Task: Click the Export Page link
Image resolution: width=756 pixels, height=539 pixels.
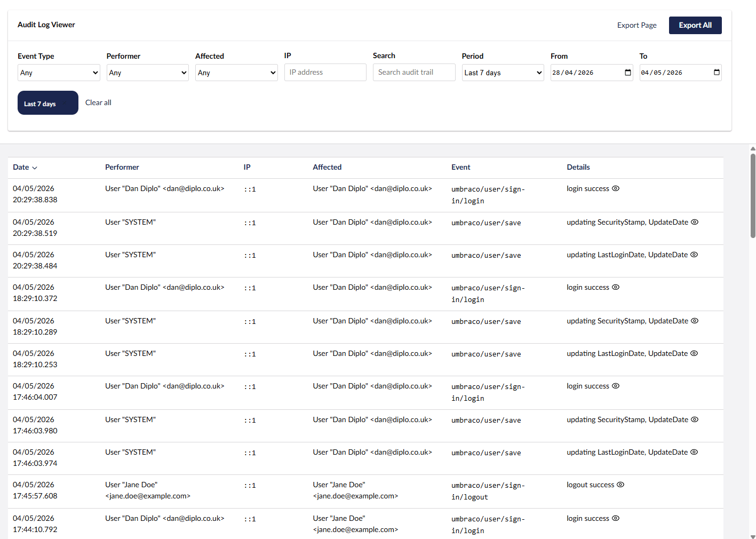Action: tap(637, 25)
